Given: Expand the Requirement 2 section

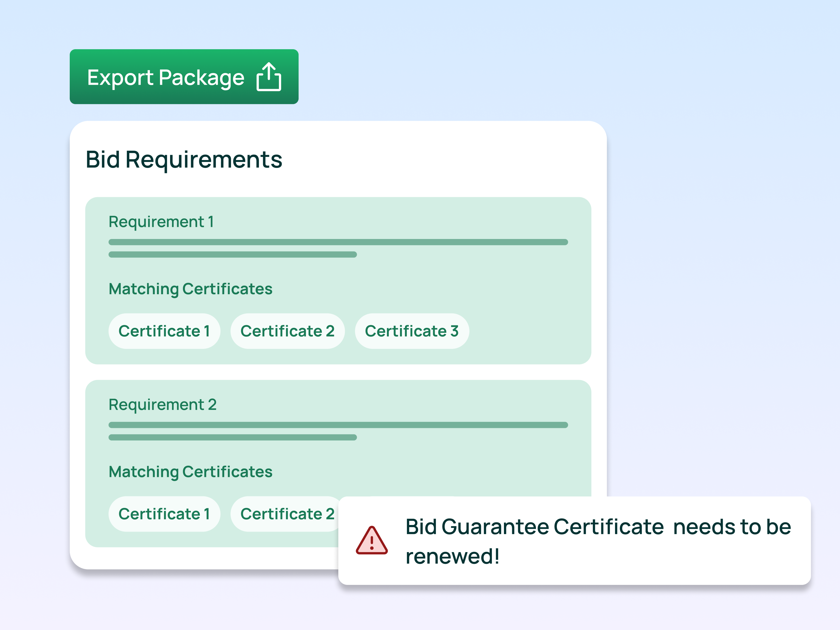Looking at the screenshot, I should (x=162, y=404).
